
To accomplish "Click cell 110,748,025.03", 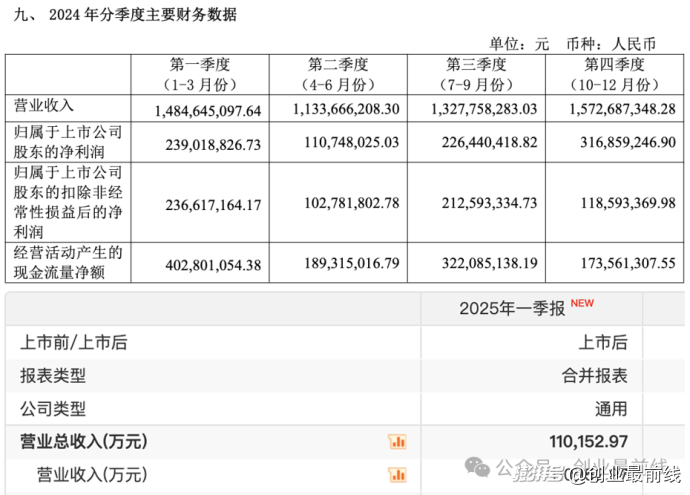I will [x=352, y=142].
